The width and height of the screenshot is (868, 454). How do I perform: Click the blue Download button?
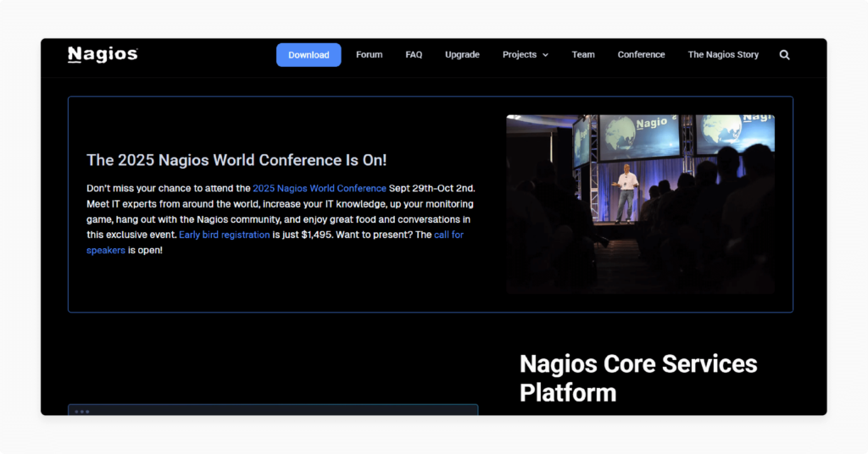coord(309,55)
